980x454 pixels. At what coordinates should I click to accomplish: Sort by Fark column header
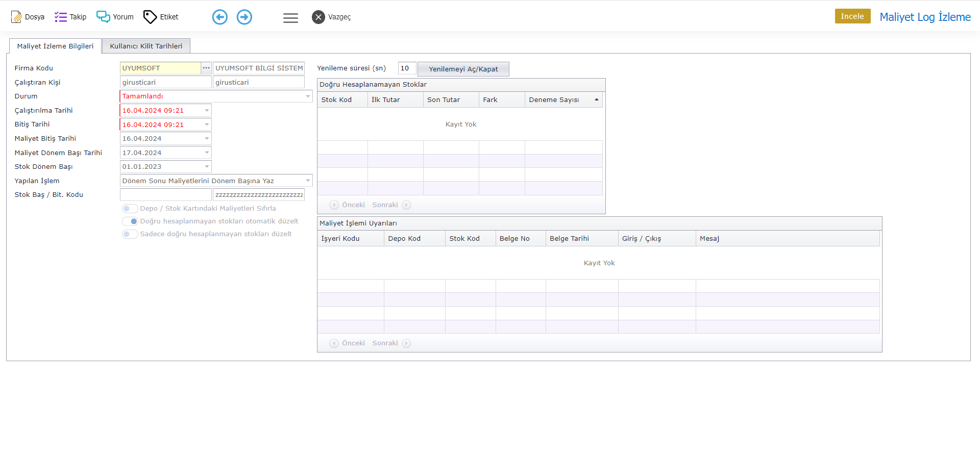coord(502,99)
